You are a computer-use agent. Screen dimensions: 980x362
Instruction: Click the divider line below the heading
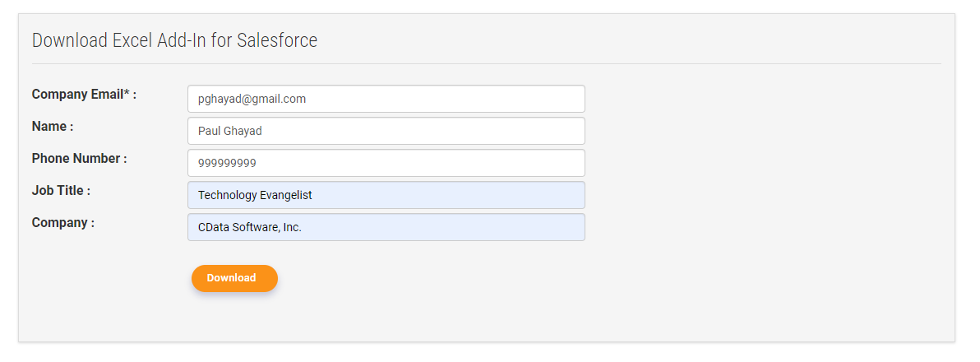[487, 63]
